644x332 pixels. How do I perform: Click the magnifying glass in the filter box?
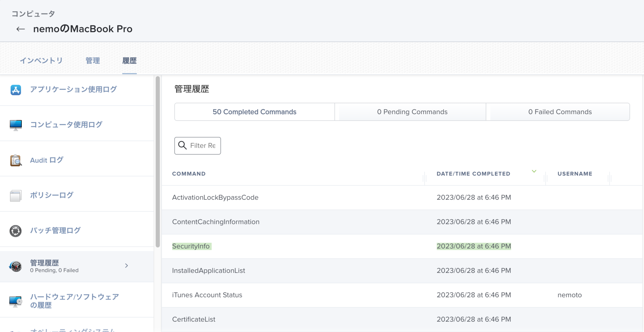tap(183, 145)
